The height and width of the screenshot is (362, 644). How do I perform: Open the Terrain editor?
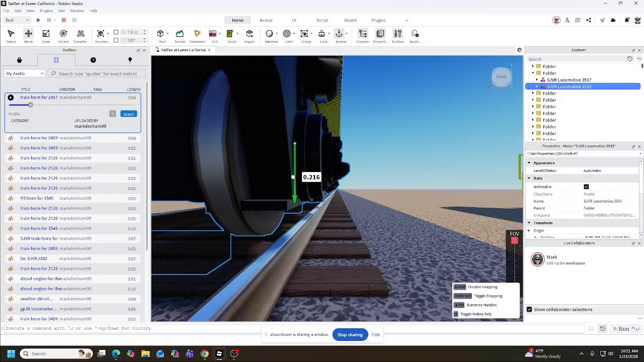tap(180, 36)
